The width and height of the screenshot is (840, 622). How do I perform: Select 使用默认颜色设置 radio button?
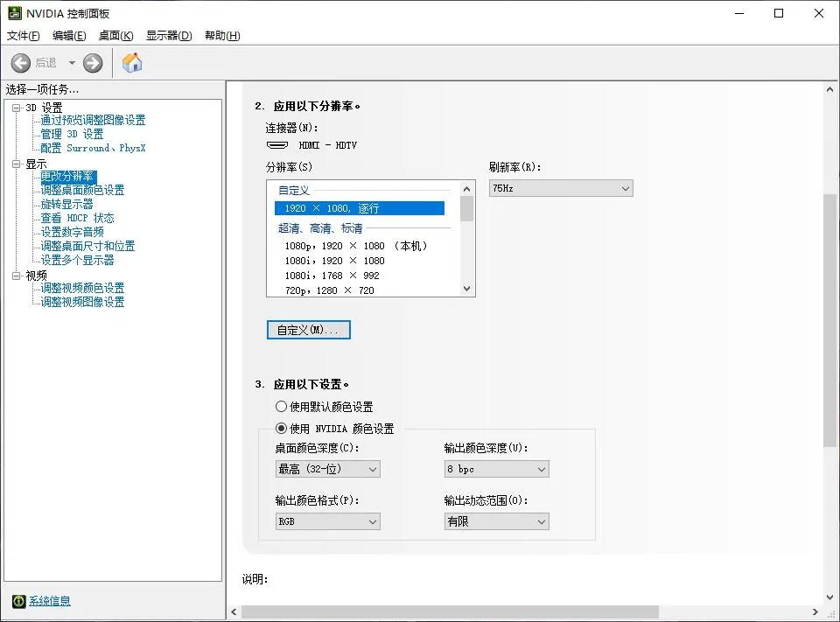point(281,406)
